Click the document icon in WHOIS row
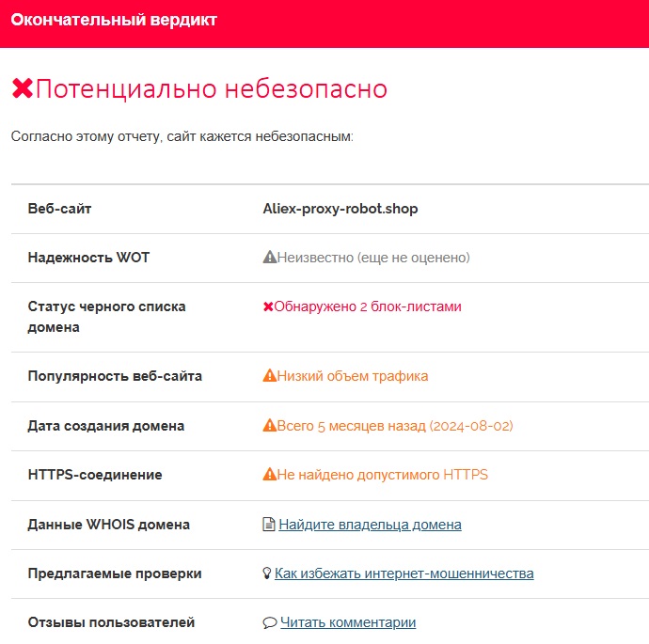Screen dimensions: 649x644 point(269,525)
